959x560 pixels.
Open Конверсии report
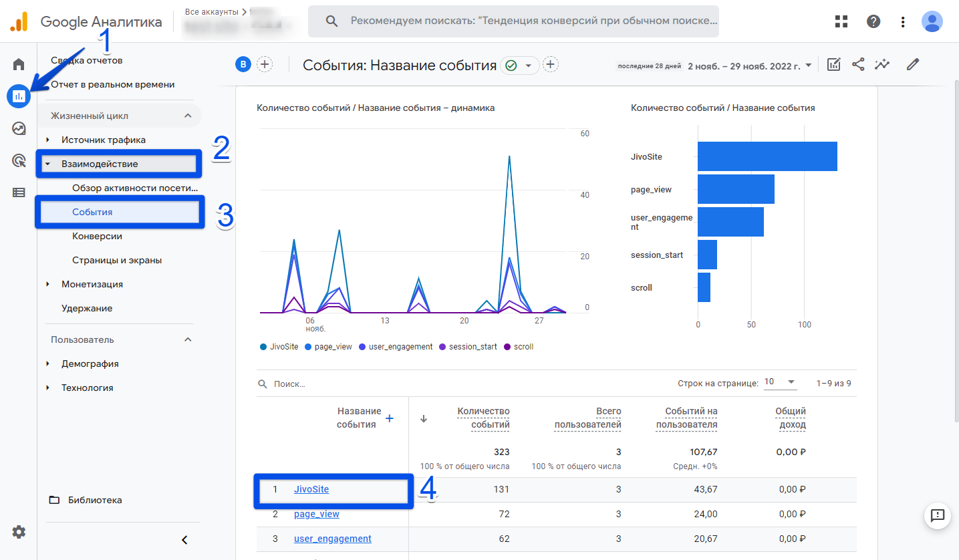point(97,236)
